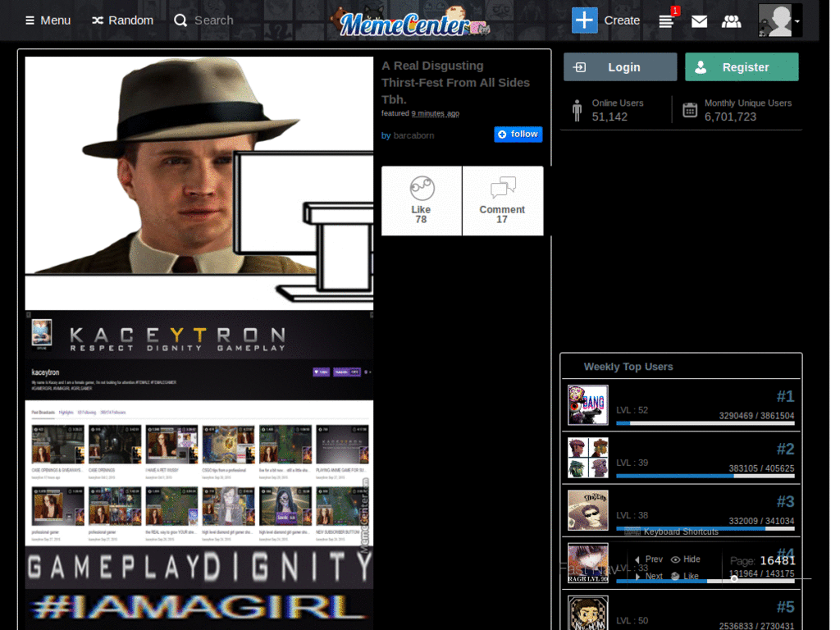Click the Menu hamburger icon

(30, 21)
